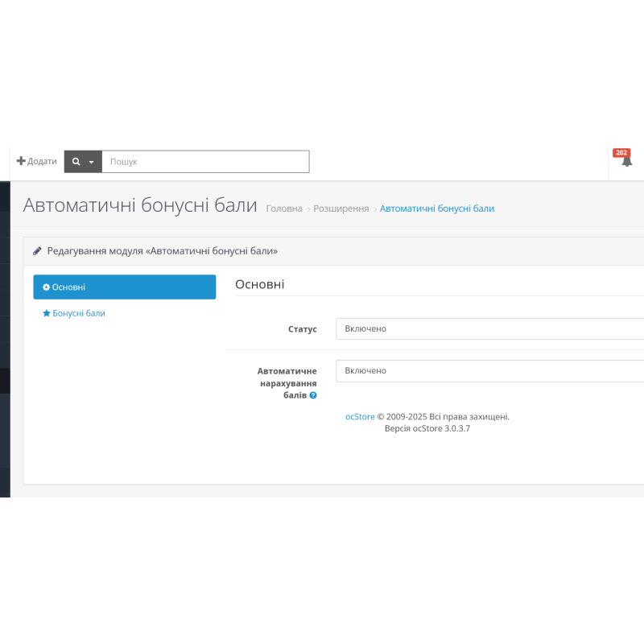This screenshot has width=644, height=644.
Task: Click the pencil edit icon in the module header
Action: tap(37, 250)
